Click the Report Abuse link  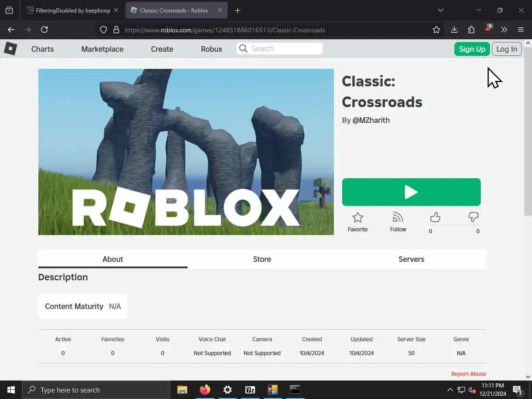[x=468, y=374]
